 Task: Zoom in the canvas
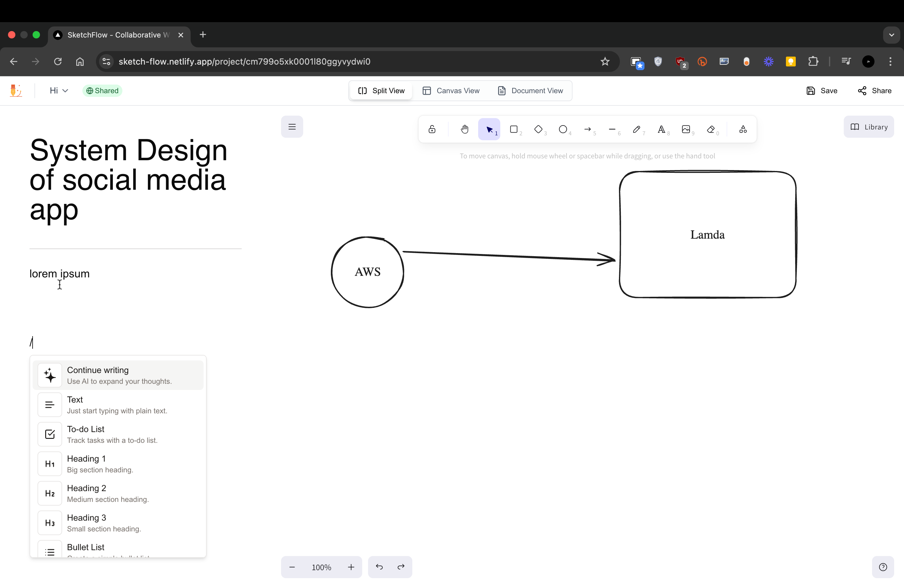351,567
